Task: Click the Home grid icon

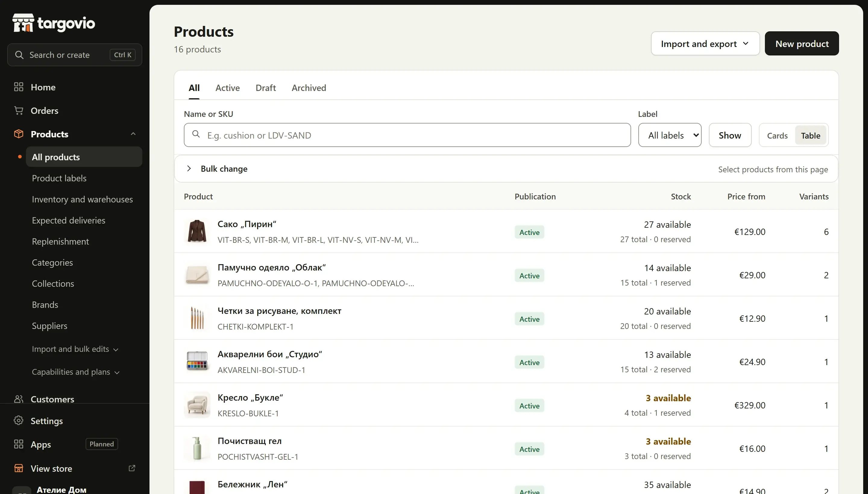Action: tap(19, 87)
